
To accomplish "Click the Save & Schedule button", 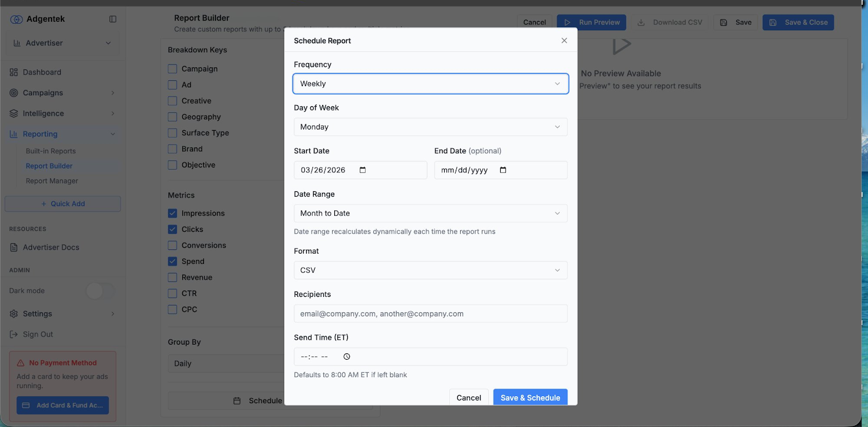I will (530, 397).
